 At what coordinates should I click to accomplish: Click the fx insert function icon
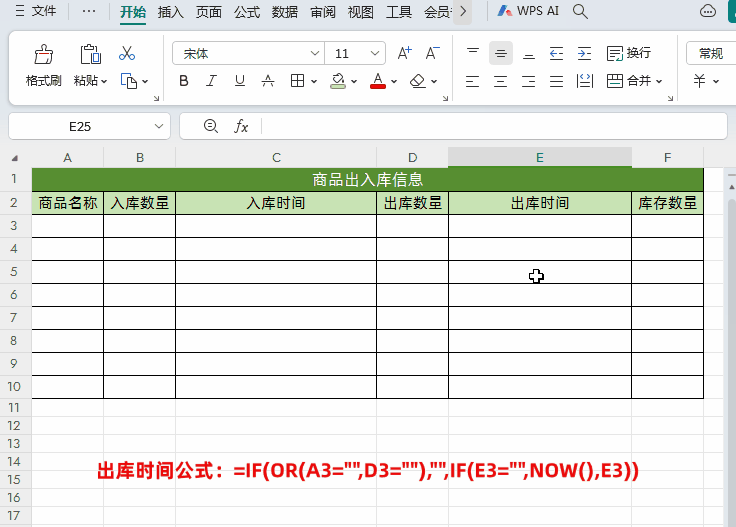(241, 126)
